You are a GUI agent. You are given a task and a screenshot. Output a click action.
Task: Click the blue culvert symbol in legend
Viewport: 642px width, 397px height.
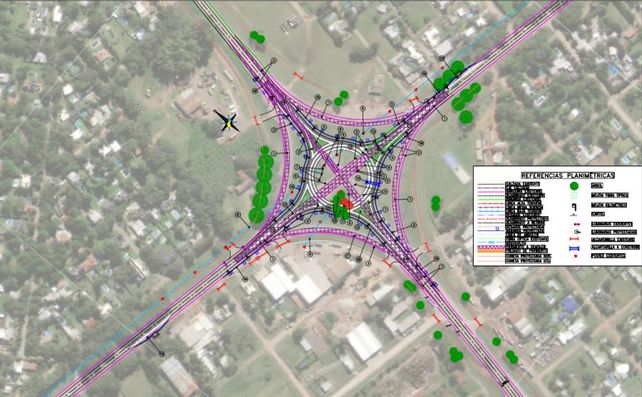coord(574,248)
